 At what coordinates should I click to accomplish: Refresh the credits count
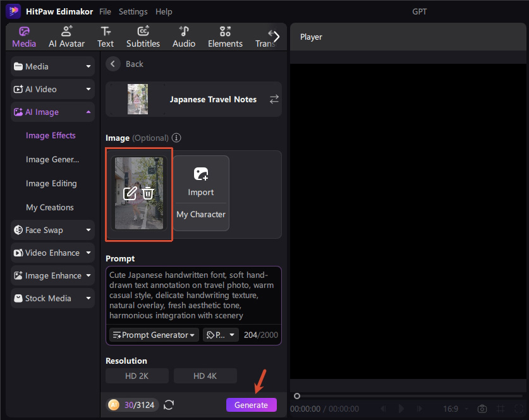[169, 405]
